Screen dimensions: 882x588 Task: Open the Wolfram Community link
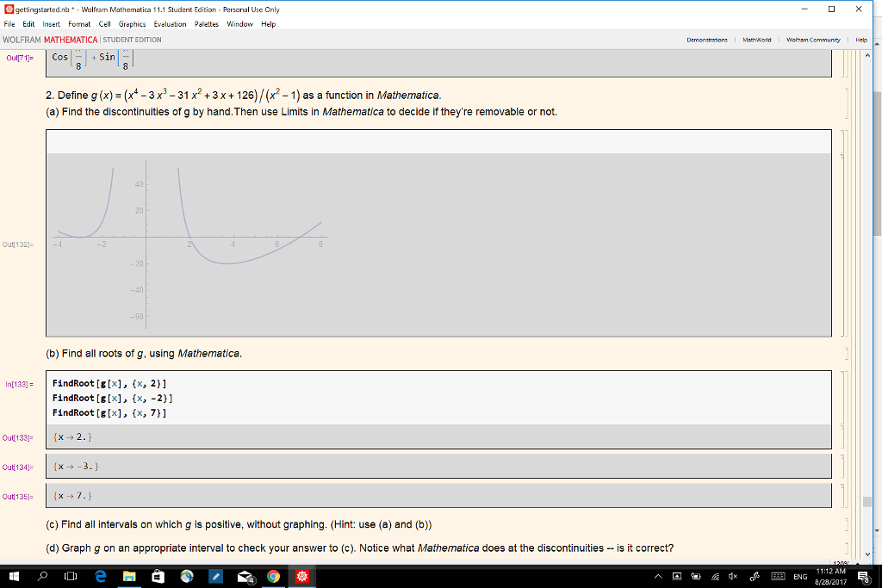pyautogui.click(x=813, y=40)
